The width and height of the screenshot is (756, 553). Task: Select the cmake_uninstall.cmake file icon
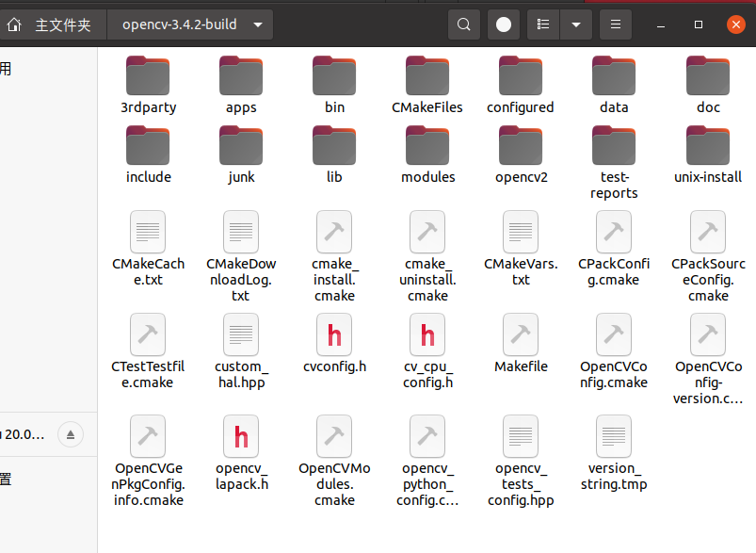[x=427, y=232]
